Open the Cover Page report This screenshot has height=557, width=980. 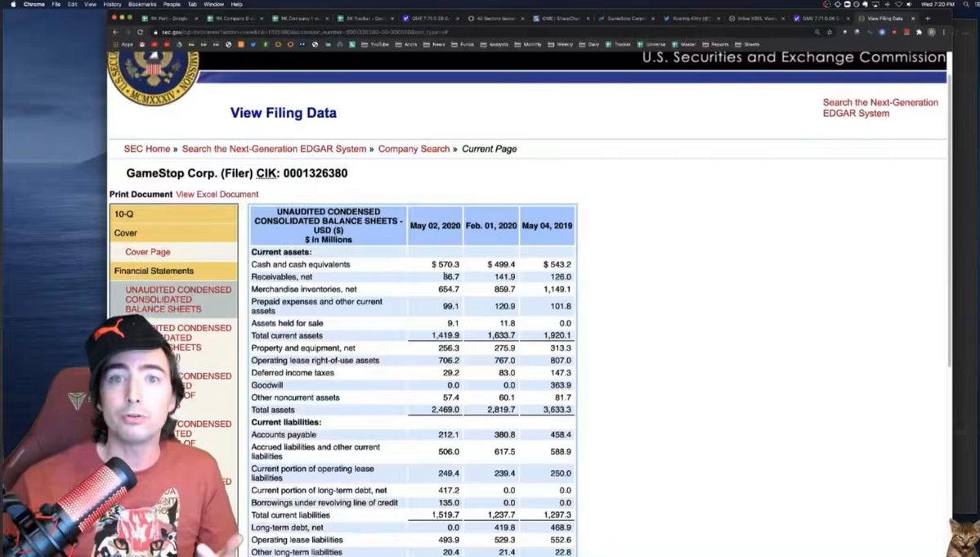pos(147,252)
